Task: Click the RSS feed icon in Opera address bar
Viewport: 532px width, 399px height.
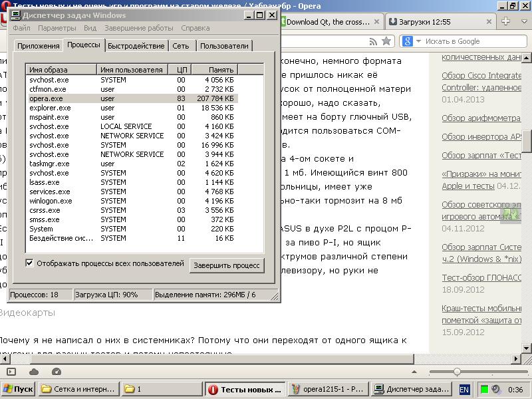Action: point(373,41)
